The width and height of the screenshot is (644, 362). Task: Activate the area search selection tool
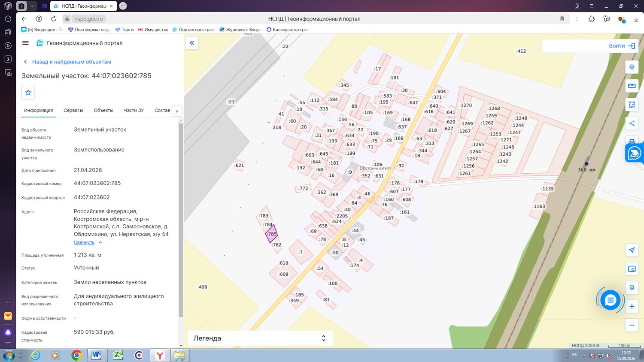(x=632, y=105)
